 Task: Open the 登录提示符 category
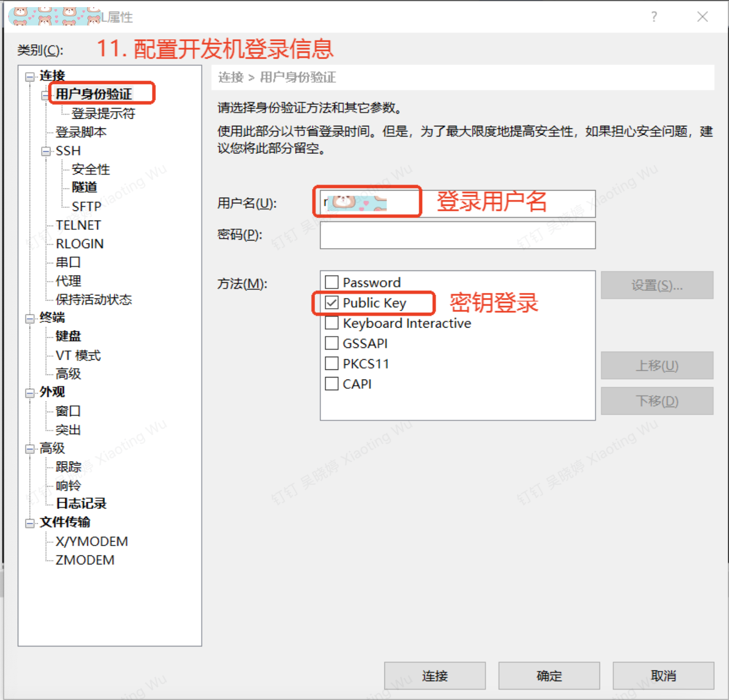[x=103, y=113]
